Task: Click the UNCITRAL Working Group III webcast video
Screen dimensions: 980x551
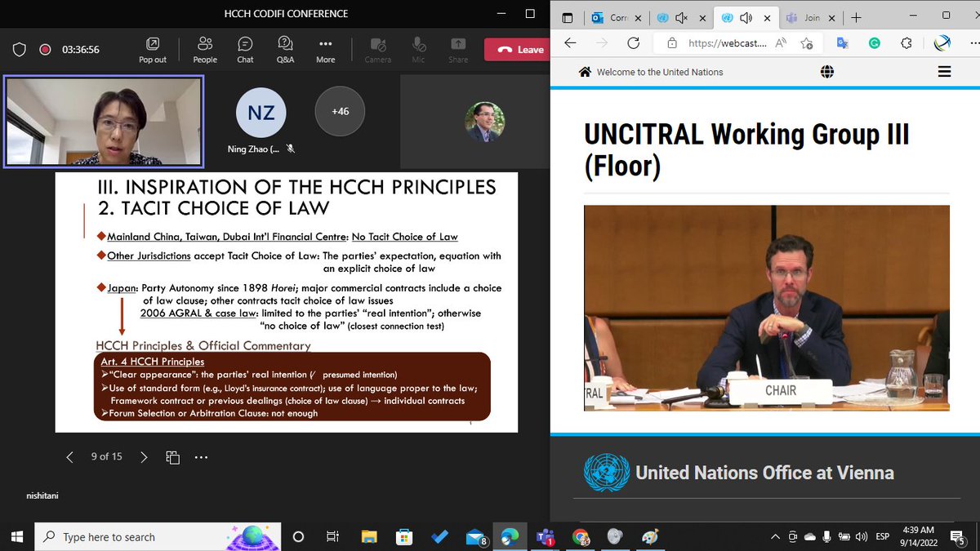Action: click(x=767, y=307)
